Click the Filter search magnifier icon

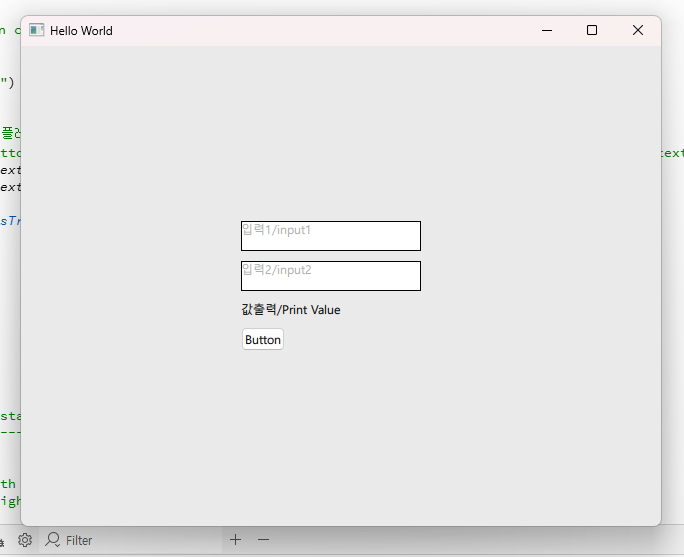click(53, 540)
